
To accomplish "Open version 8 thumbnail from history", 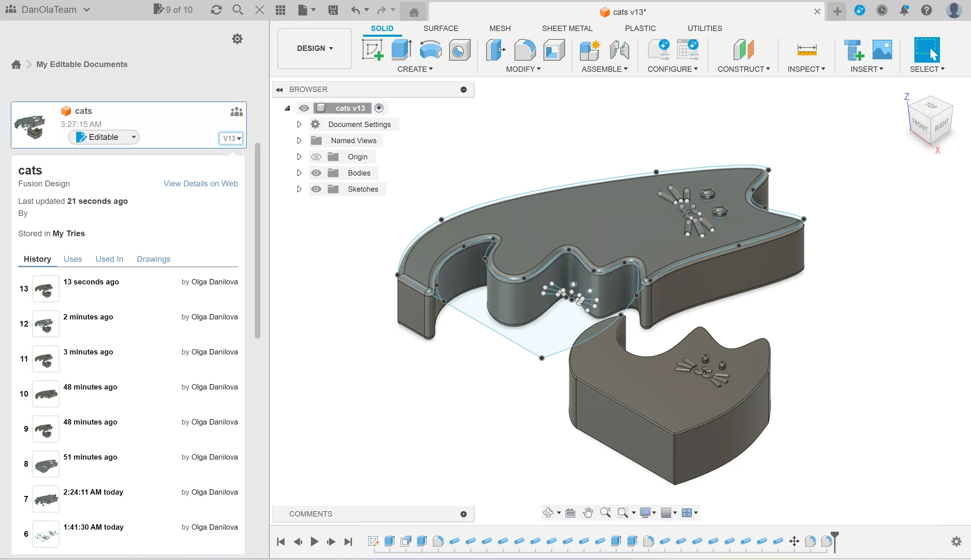I will tap(46, 464).
